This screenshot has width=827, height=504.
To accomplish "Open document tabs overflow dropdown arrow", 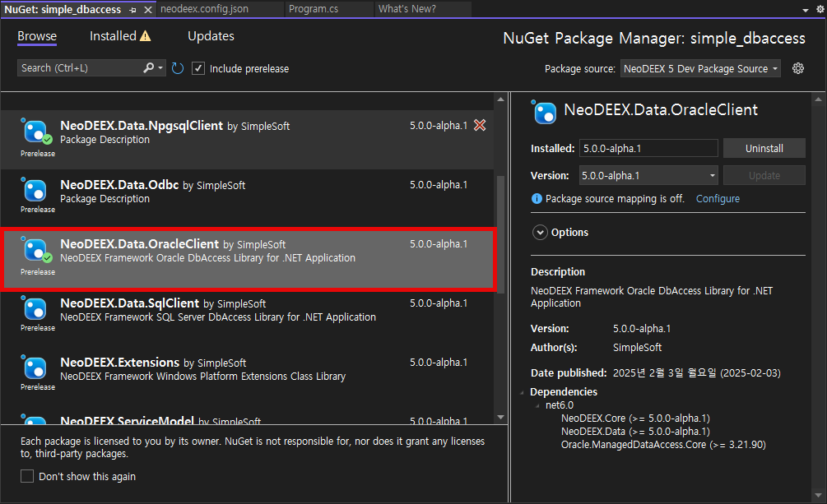I will (806, 10).
